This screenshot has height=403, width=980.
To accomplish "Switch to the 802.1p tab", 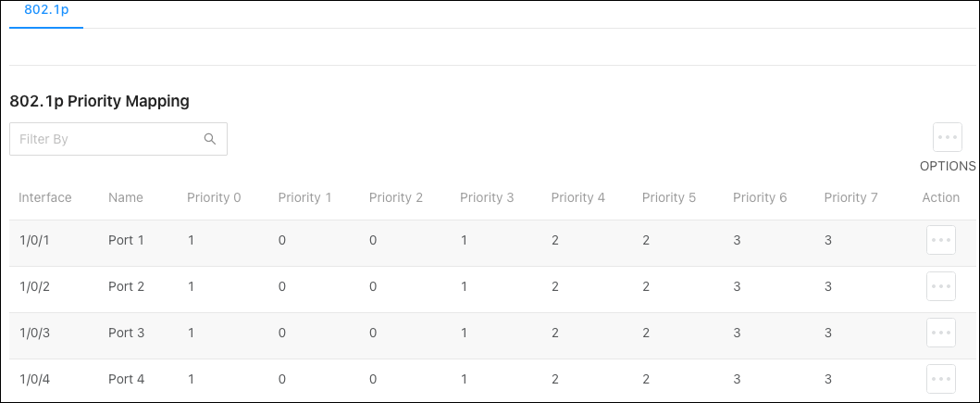I will pyautogui.click(x=46, y=10).
